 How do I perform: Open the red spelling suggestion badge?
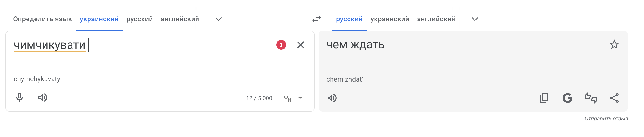click(281, 45)
